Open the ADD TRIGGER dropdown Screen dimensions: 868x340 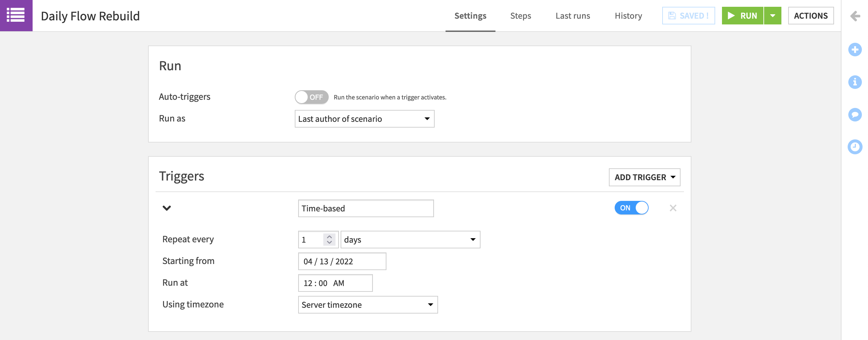coord(644,177)
